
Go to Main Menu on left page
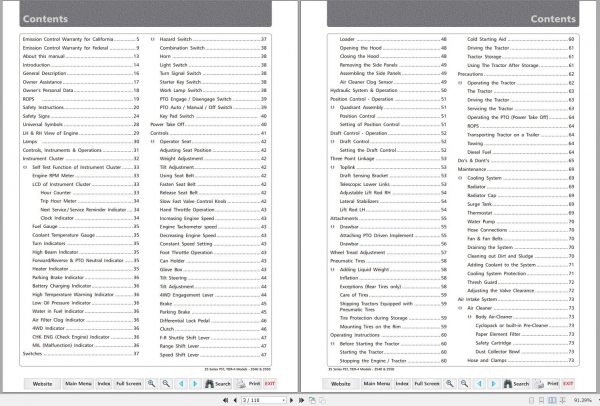tap(78, 383)
